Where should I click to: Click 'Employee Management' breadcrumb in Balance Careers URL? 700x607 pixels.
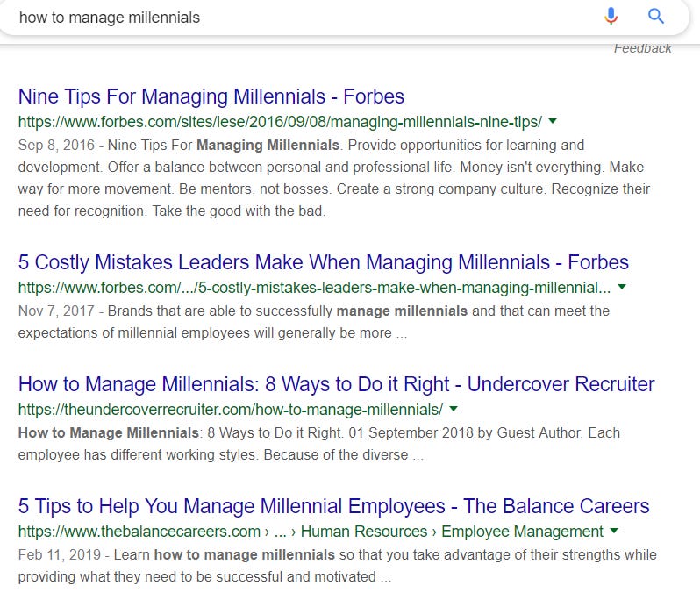[x=522, y=532]
